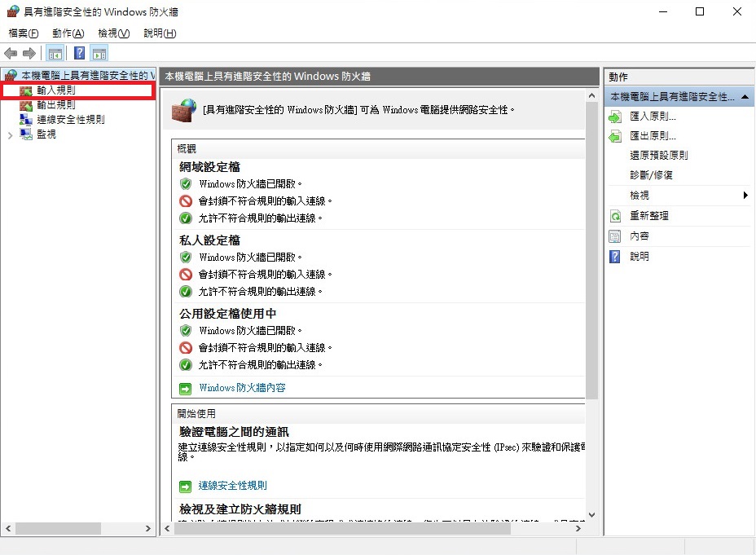
Task: Click the 重新整理 refresh icon
Action: tap(615, 216)
